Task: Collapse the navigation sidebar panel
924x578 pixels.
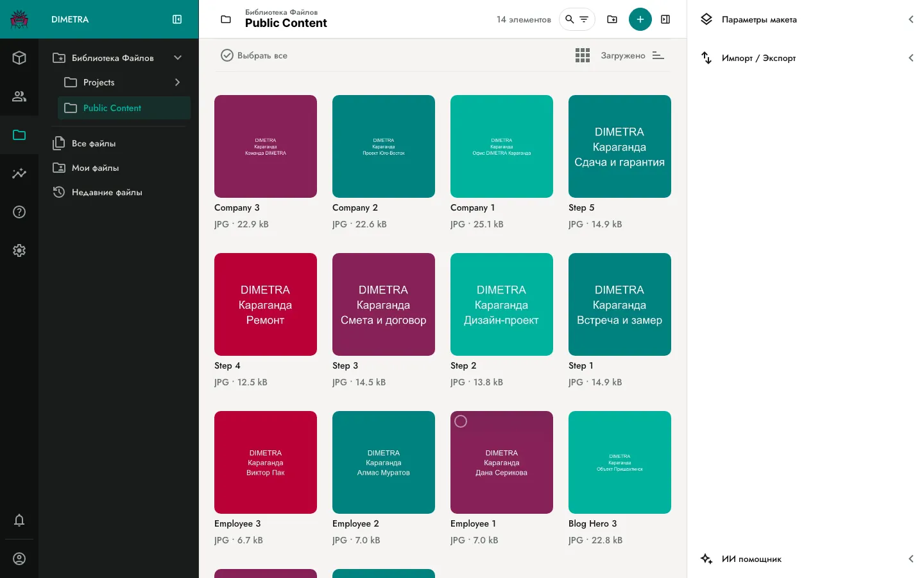Action: click(177, 19)
